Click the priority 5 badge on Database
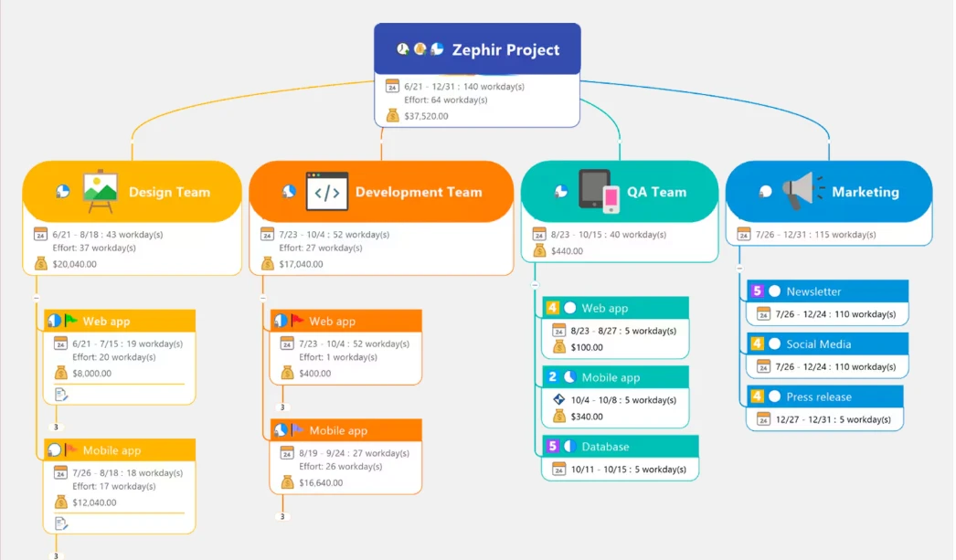Image resolution: width=956 pixels, height=560 pixels. [554, 445]
